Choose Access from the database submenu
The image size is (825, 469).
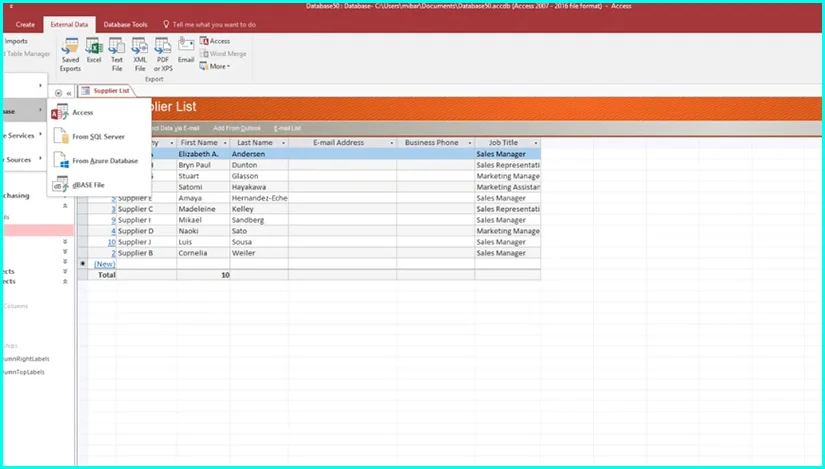[83, 113]
